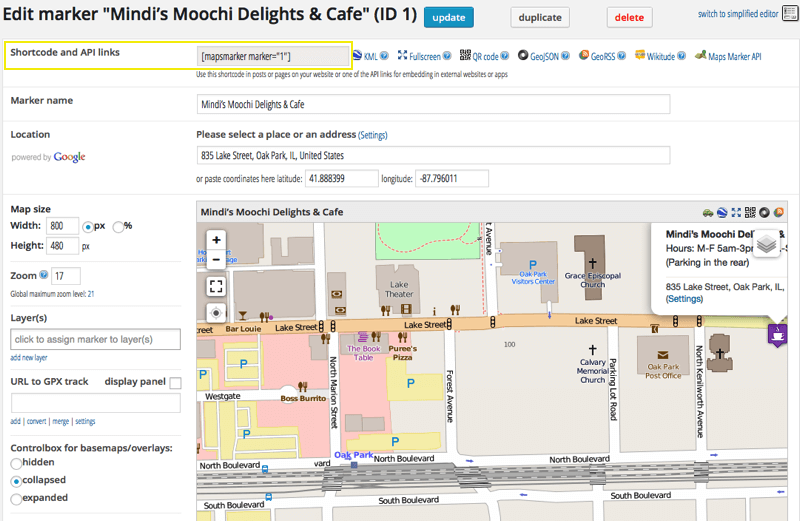The width and height of the screenshot is (800, 521).
Task: Click the locate-me map control
Action: tap(216, 313)
